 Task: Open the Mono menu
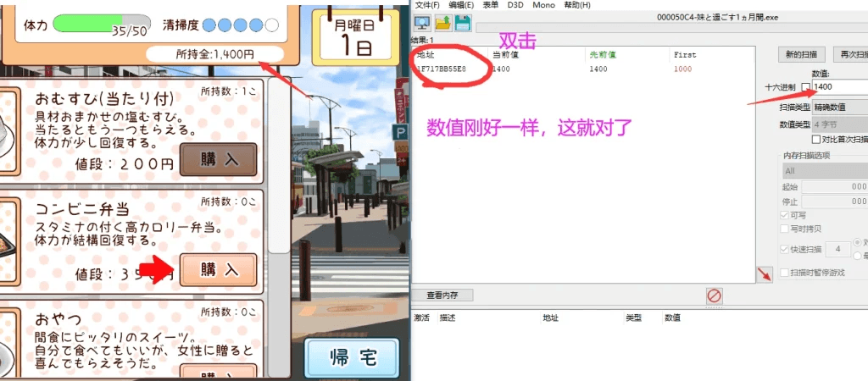543,5
